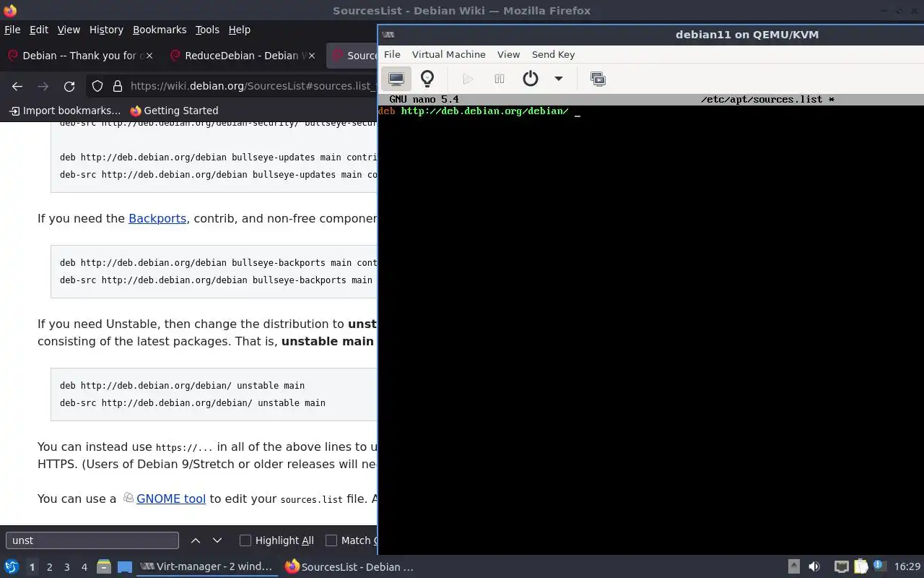The height and width of the screenshot is (578, 924).
Task: Open removable media eject tray icon
Action: point(794,567)
